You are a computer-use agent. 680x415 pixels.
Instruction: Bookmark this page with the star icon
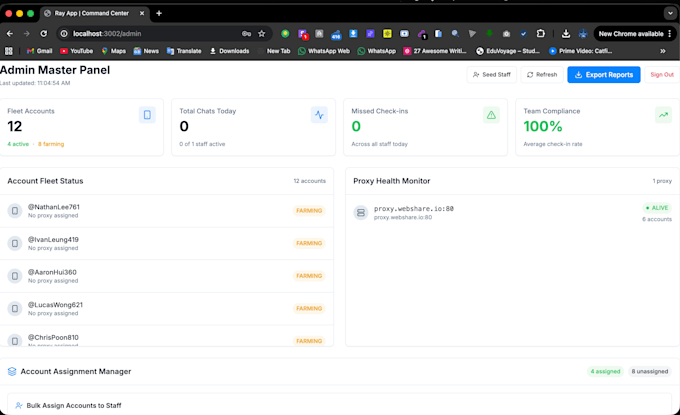[x=262, y=33]
